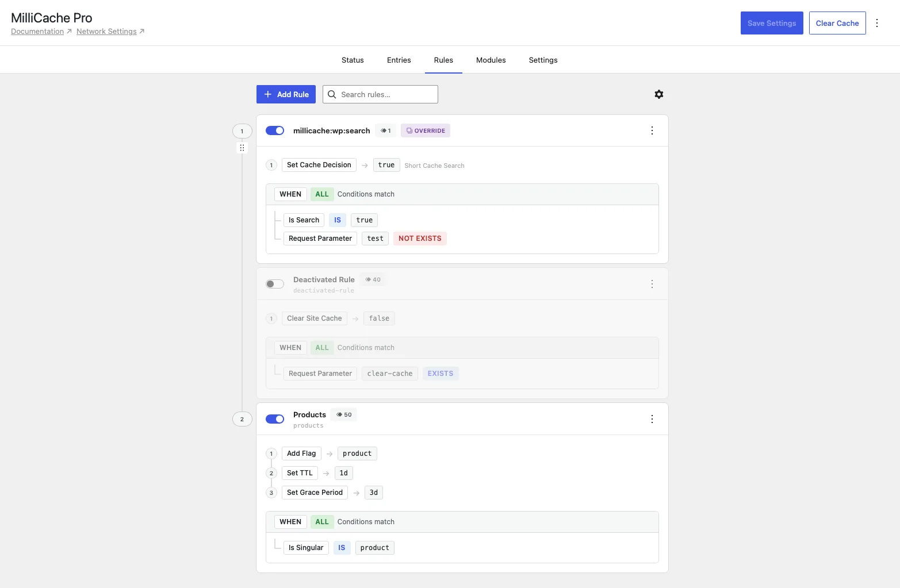Click the rule order circle numbered 2

[242, 419]
